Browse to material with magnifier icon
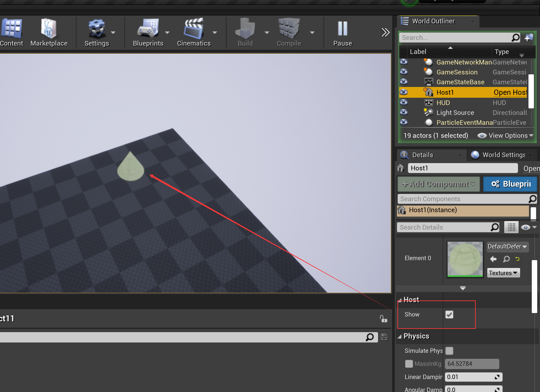The height and width of the screenshot is (392, 540). point(506,259)
